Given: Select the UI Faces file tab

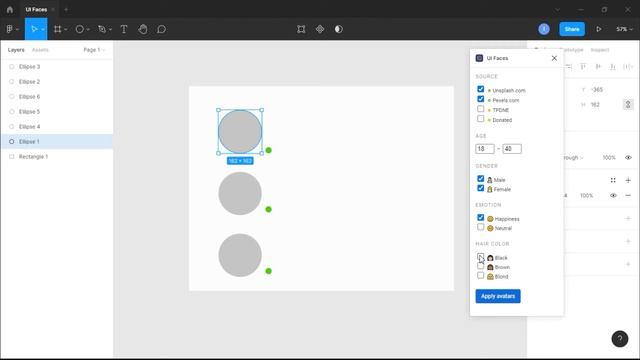Looking at the screenshot, I should click(x=36, y=9).
